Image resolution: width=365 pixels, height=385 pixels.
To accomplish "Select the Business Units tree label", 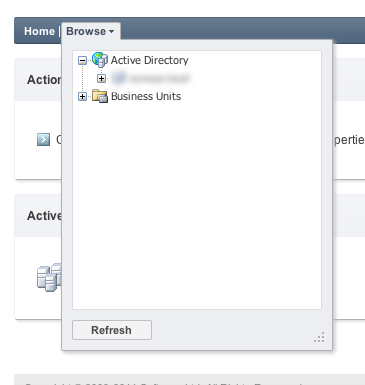I will pos(146,96).
